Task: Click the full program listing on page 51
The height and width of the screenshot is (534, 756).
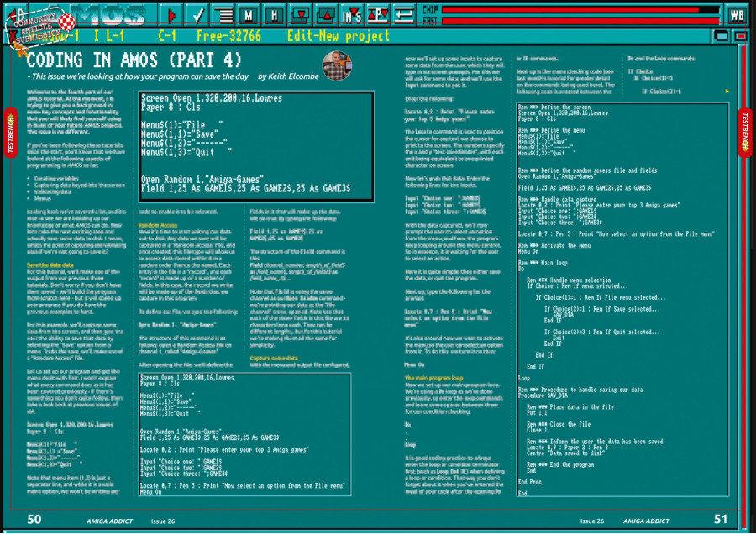Action: pyautogui.click(x=622, y=299)
